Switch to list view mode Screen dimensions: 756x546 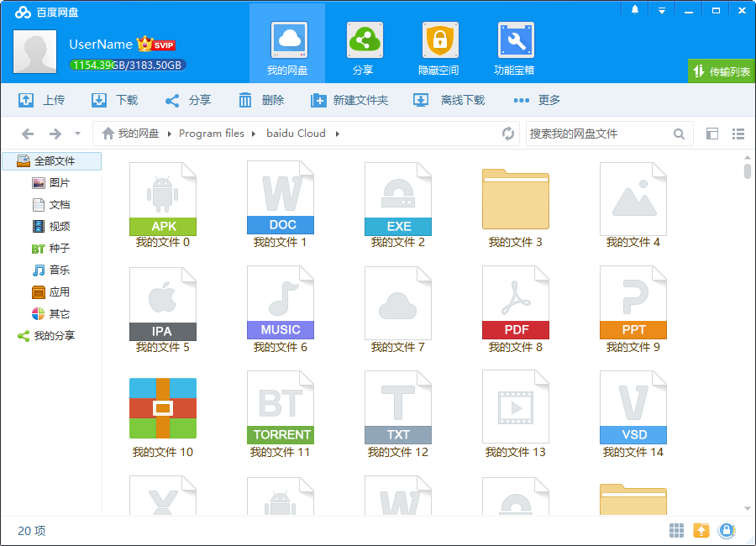pos(738,134)
